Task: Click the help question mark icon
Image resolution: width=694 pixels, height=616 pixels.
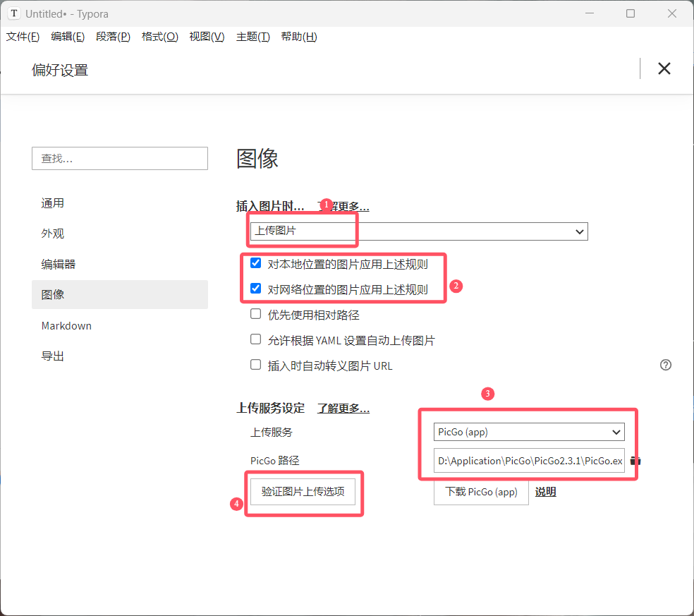Action: coord(665,365)
